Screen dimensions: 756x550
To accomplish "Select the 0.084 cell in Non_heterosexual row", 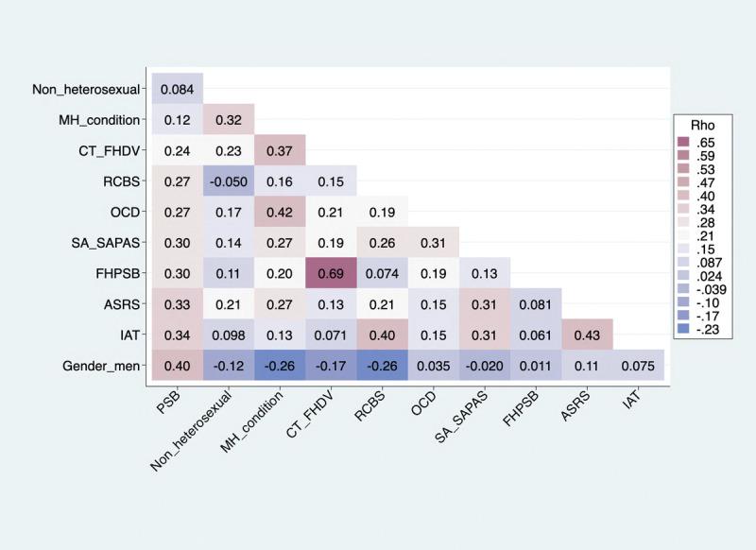I will pos(177,90).
